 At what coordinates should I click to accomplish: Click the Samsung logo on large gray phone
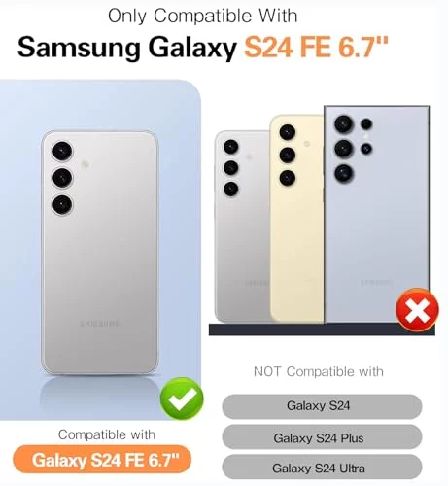click(100, 323)
